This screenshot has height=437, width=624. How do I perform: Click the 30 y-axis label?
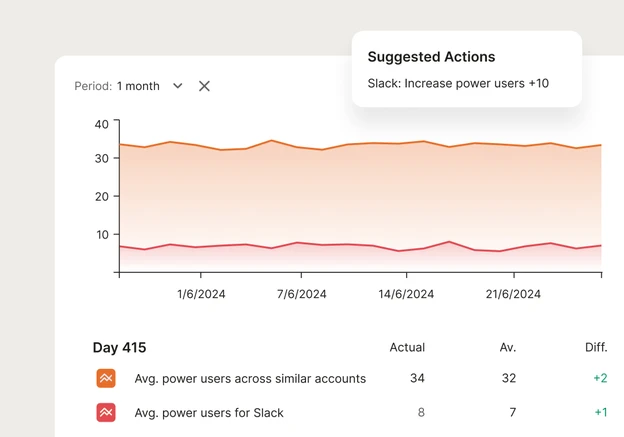101,158
